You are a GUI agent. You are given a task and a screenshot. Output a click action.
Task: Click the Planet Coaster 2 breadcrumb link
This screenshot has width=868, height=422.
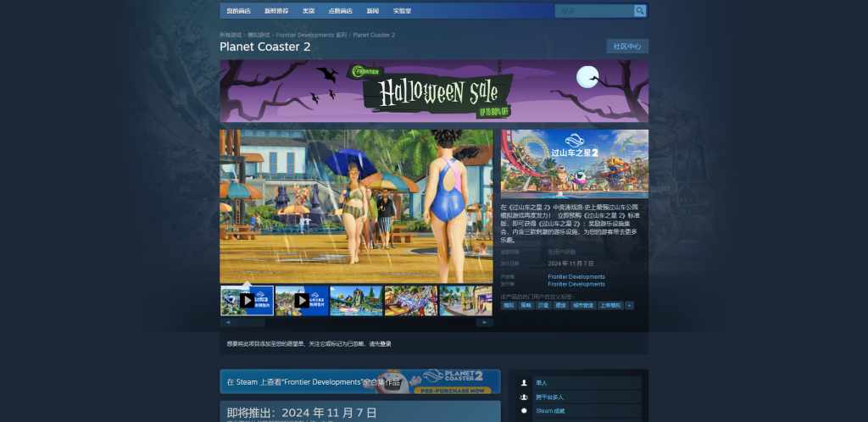tap(374, 35)
